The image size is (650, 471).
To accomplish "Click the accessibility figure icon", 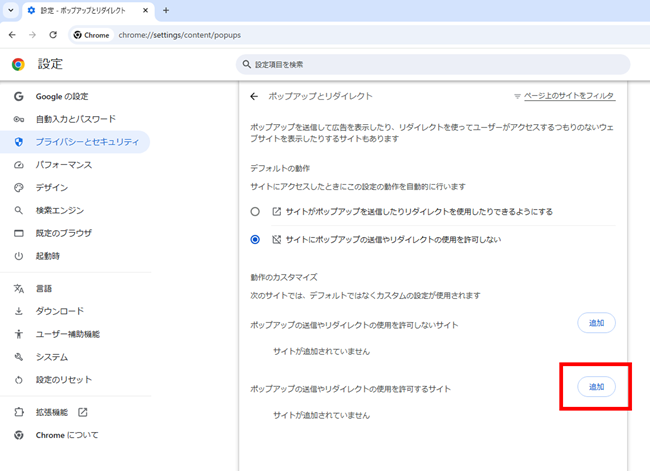I will pos(19,334).
